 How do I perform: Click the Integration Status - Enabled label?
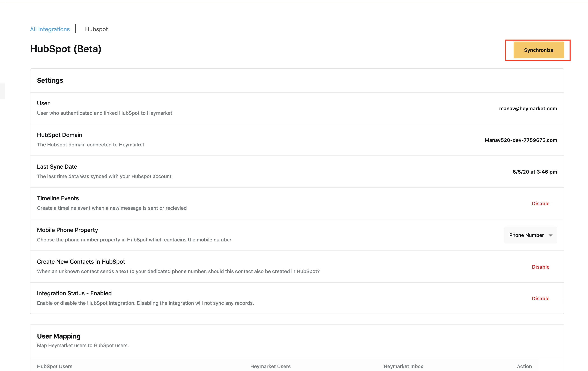(x=74, y=293)
